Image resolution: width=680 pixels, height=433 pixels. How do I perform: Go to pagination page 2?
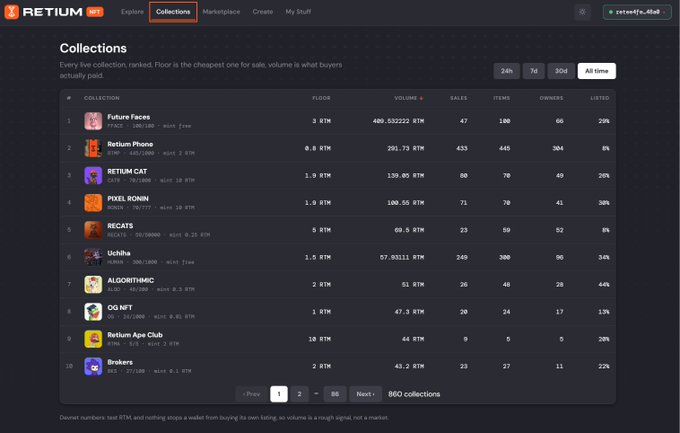coord(299,394)
